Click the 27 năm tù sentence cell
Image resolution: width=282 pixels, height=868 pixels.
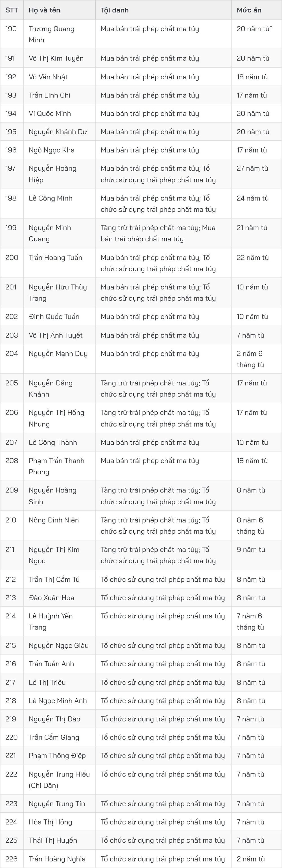click(x=252, y=168)
